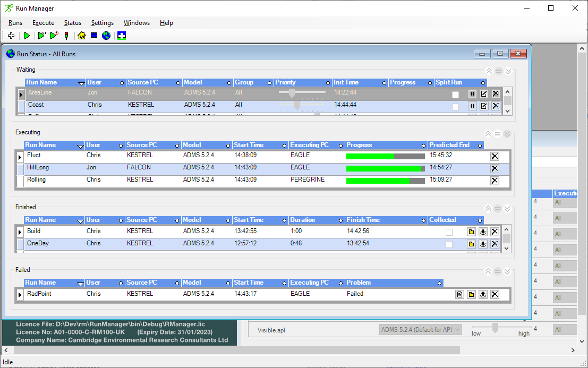Open the Execute menu
588x368 pixels.
43,23
